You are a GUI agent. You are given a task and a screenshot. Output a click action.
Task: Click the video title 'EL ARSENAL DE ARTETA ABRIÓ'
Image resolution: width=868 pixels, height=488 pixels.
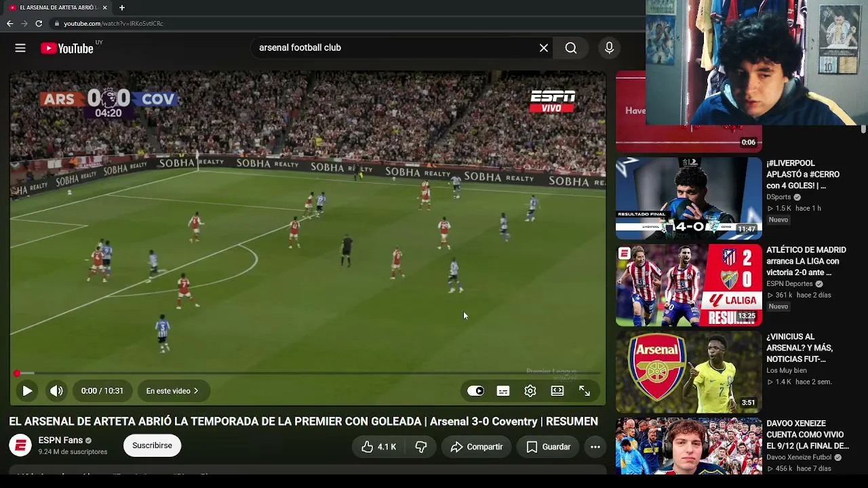303,422
